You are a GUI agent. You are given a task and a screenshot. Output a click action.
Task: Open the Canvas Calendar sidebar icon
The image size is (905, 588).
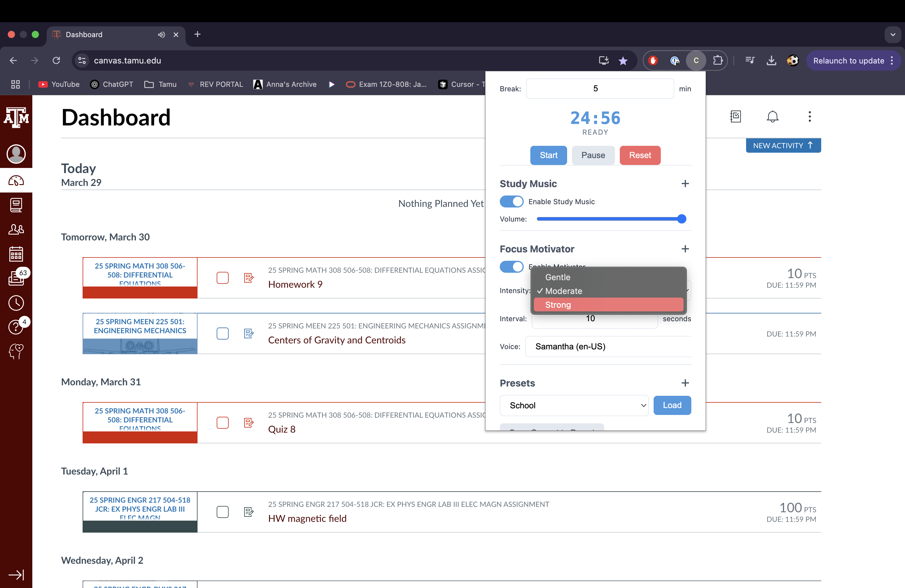tap(16, 254)
